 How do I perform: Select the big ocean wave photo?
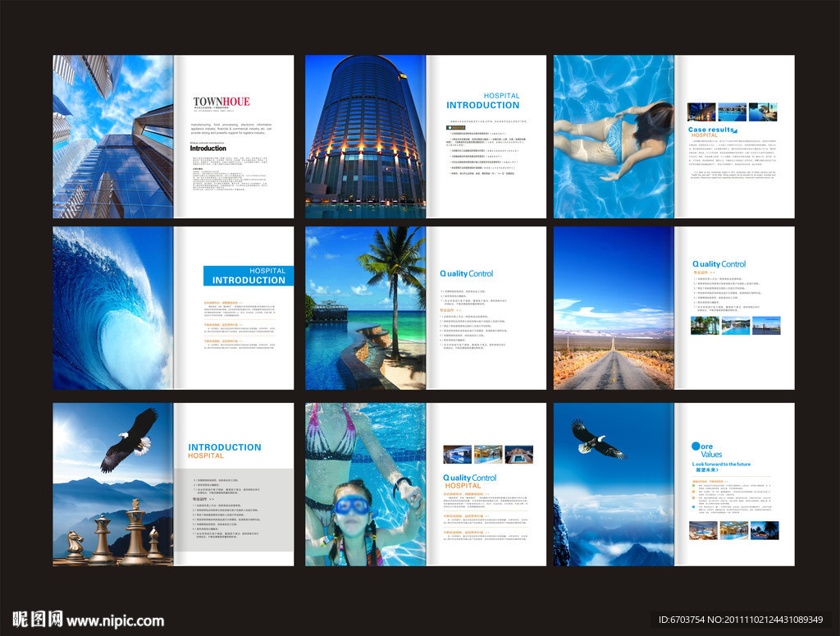113,308
